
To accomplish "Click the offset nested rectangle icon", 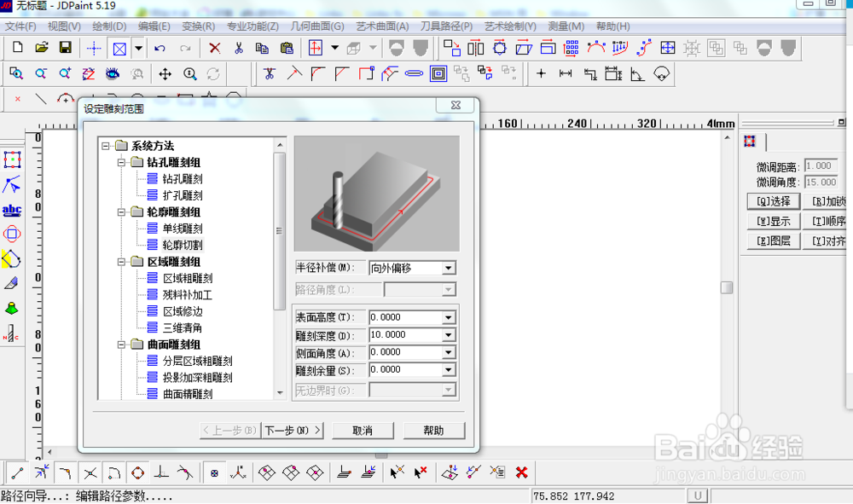I will pyautogui.click(x=438, y=73).
